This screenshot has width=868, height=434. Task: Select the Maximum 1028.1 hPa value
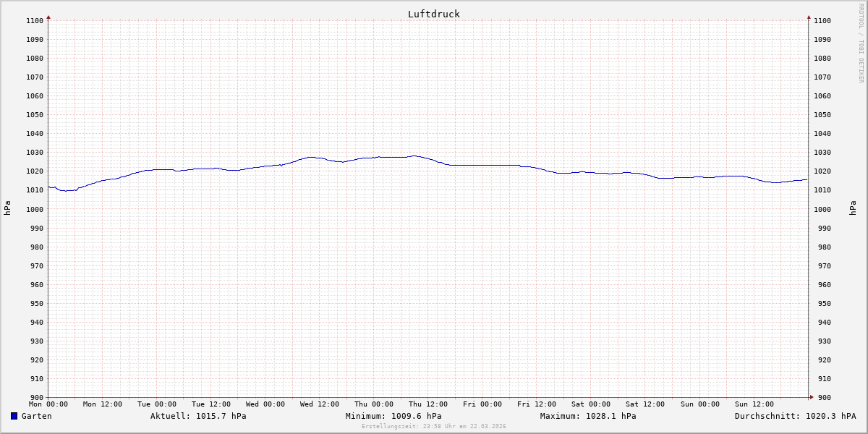pos(588,416)
